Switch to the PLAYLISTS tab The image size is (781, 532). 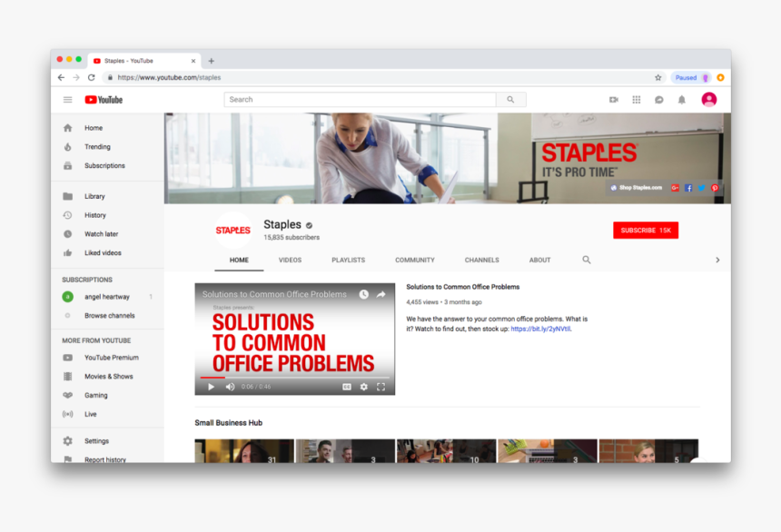348,260
